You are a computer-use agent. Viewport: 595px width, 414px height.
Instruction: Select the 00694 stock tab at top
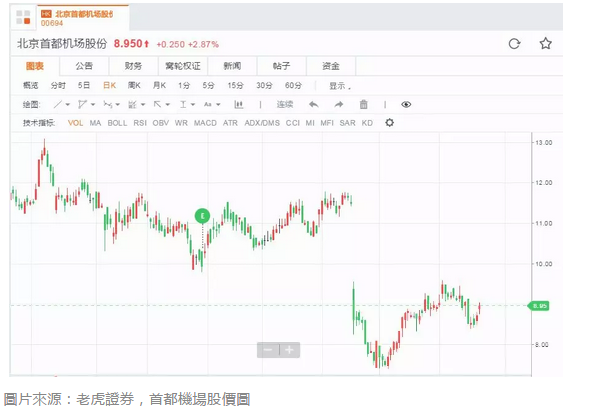point(83,18)
